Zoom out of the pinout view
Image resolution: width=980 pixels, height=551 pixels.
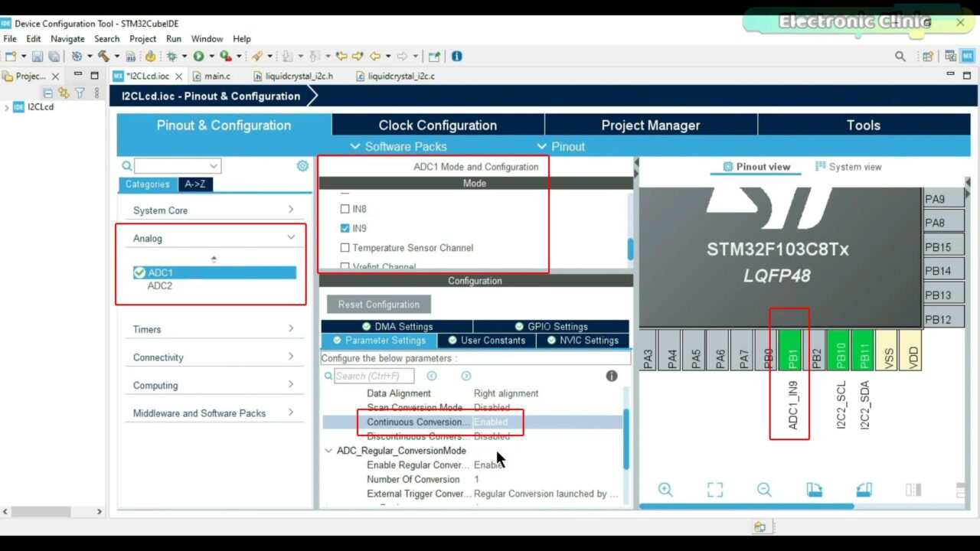click(764, 491)
